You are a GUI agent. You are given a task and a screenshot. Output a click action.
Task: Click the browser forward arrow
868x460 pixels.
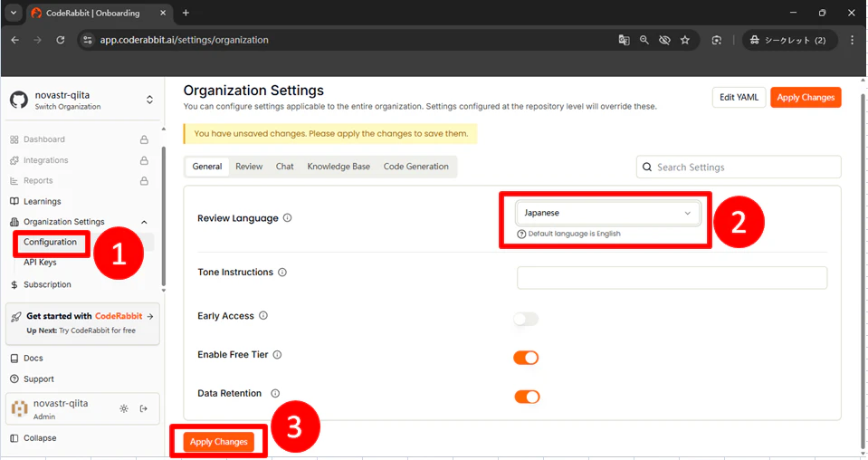pos(37,40)
